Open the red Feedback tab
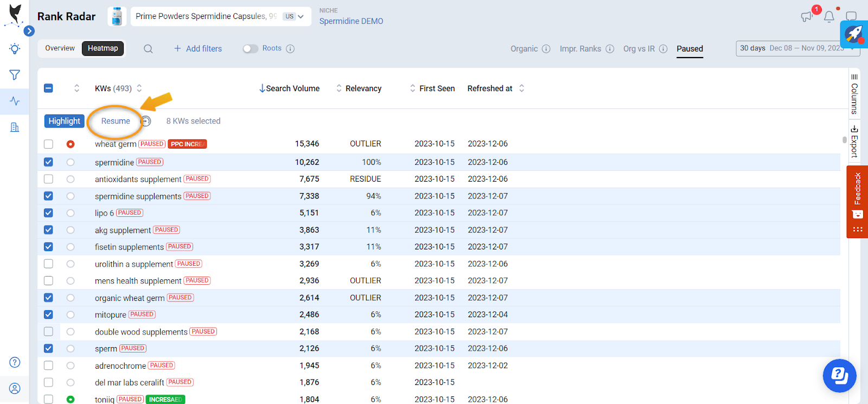This screenshot has height=404, width=868. pos(857,202)
